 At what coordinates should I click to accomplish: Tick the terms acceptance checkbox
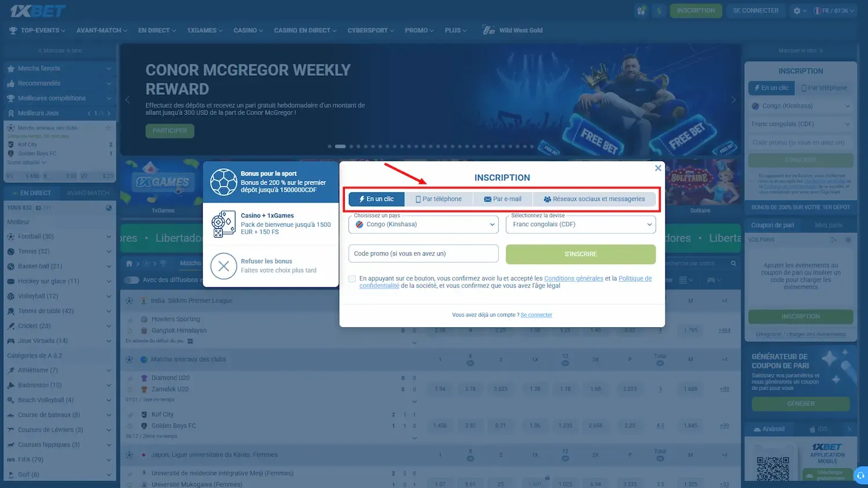pos(352,279)
